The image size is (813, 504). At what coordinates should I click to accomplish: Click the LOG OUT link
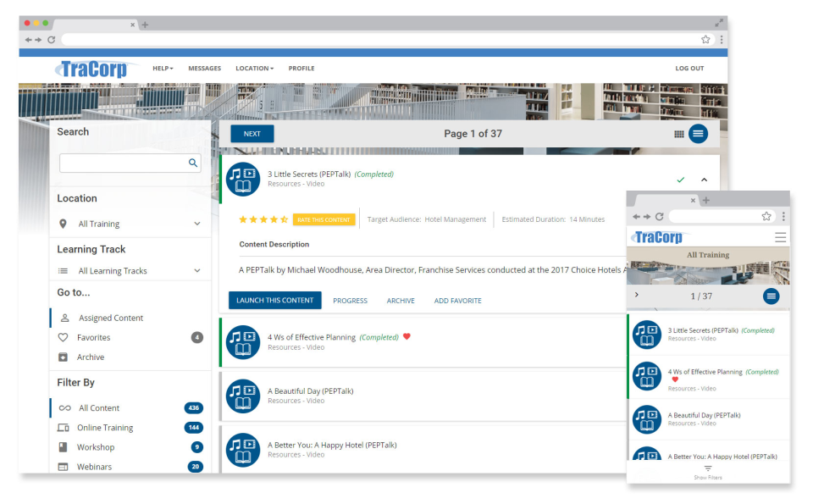689,68
